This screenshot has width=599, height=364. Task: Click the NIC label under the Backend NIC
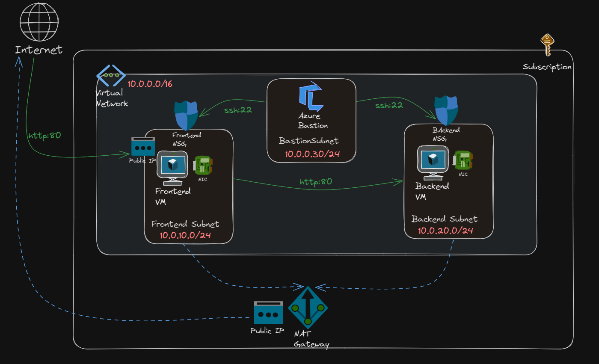pyautogui.click(x=463, y=175)
